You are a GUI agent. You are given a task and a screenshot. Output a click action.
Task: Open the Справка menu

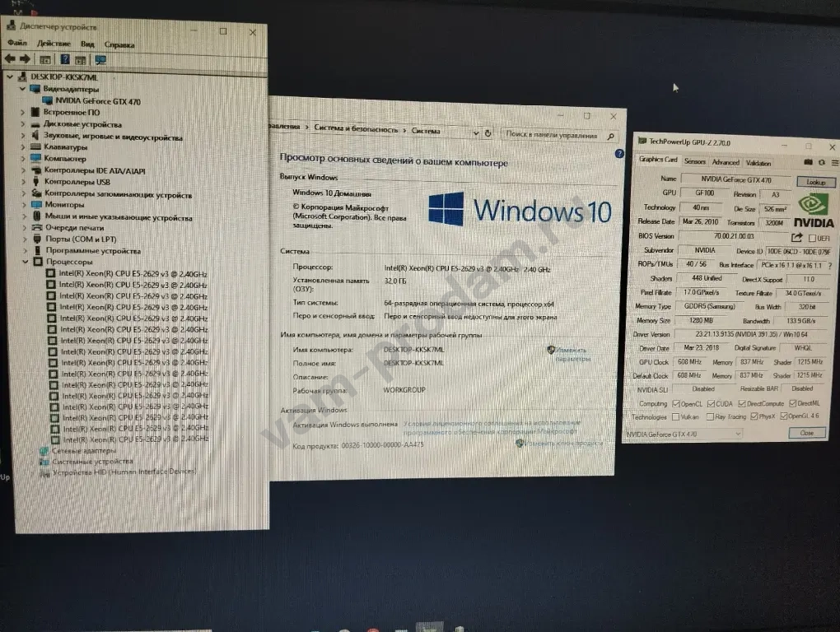pos(119,44)
